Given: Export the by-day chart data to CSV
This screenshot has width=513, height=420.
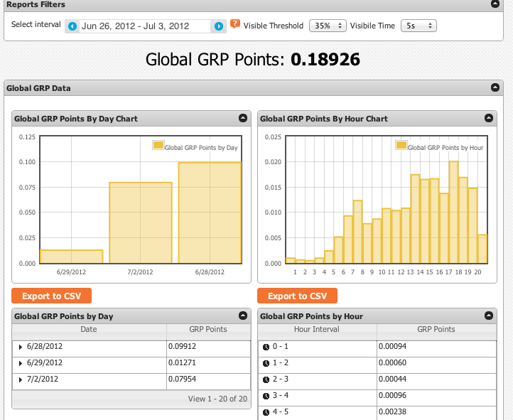Looking at the screenshot, I should [52, 296].
